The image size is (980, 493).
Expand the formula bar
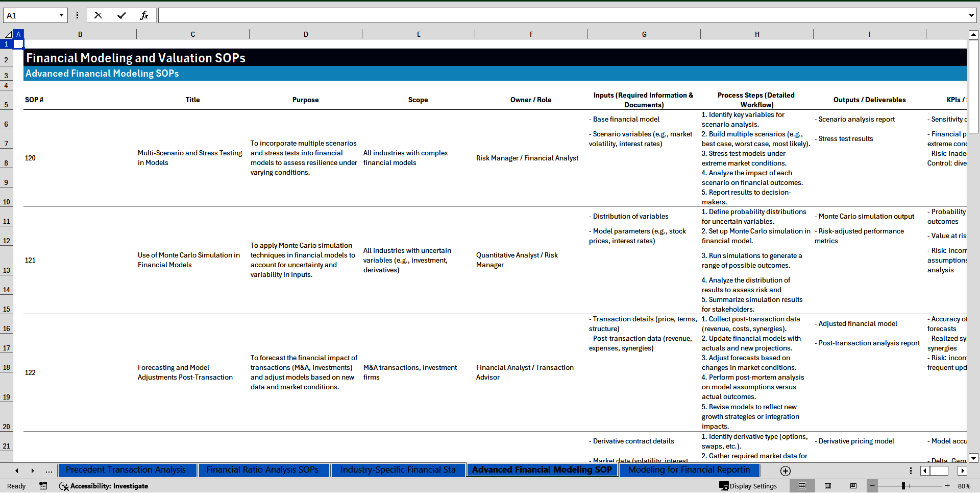click(971, 15)
